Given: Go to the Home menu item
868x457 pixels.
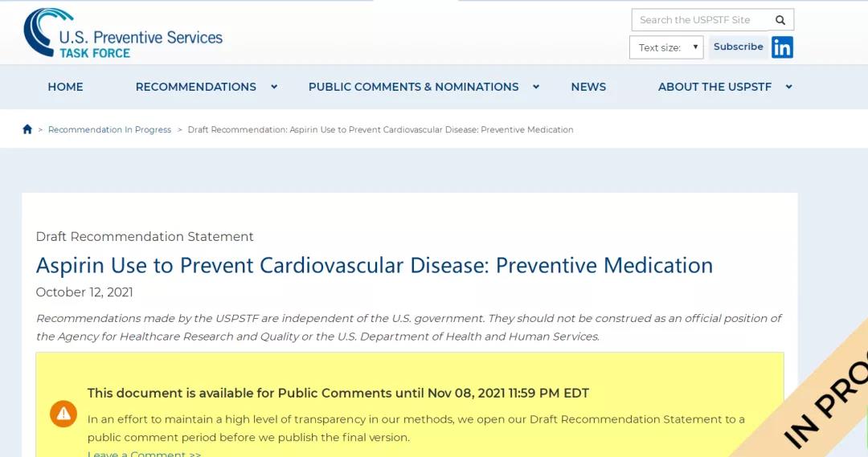Looking at the screenshot, I should point(65,87).
